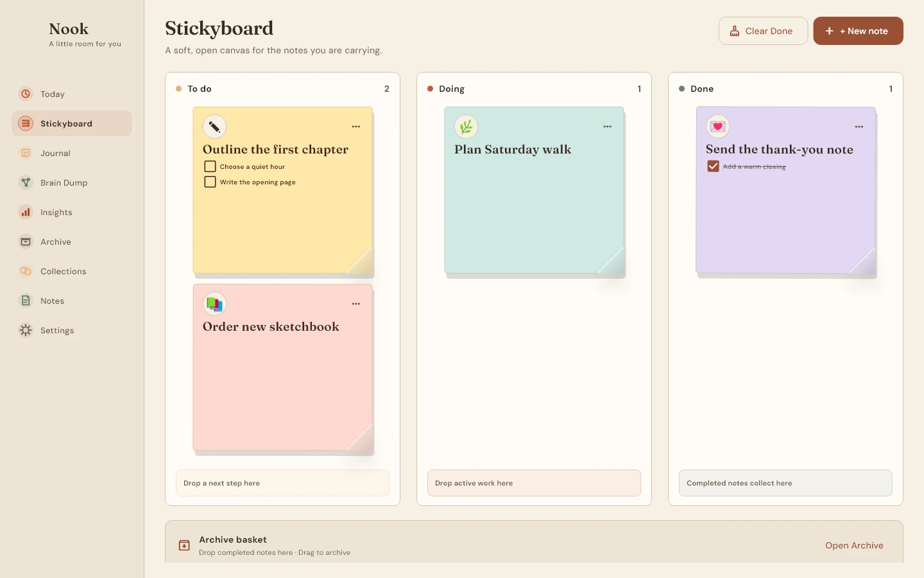Open options menu on Send the thank-you note
Image resolution: width=924 pixels, height=578 pixels.
(859, 127)
